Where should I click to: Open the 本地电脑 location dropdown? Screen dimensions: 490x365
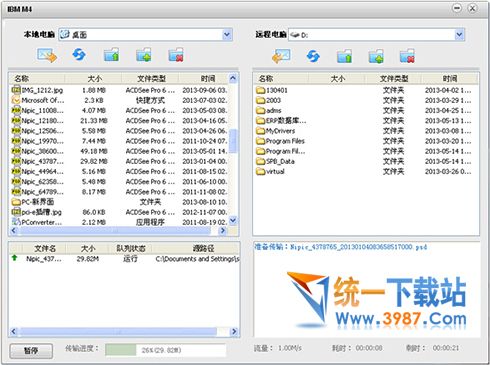coord(227,34)
